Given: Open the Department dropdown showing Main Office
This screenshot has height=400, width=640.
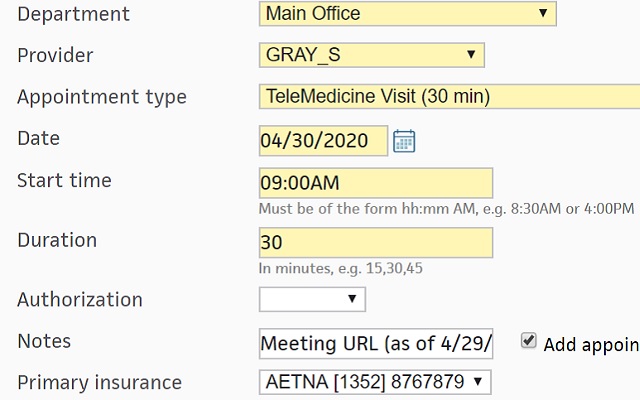Looking at the screenshot, I should (x=408, y=14).
